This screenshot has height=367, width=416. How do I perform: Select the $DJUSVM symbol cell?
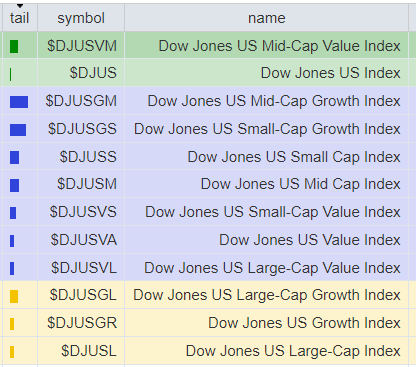[x=81, y=46]
